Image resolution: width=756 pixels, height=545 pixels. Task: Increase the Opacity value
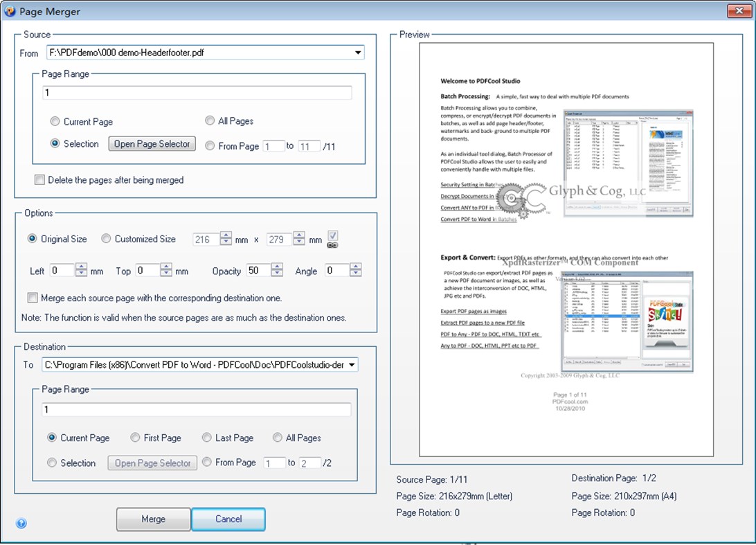(x=277, y=267)
